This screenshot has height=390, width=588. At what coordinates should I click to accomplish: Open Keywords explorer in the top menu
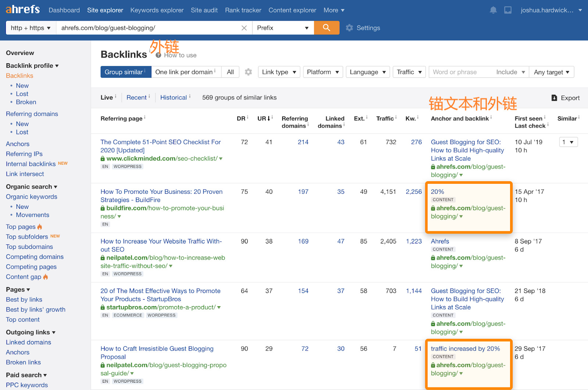[x=157, y=10]
